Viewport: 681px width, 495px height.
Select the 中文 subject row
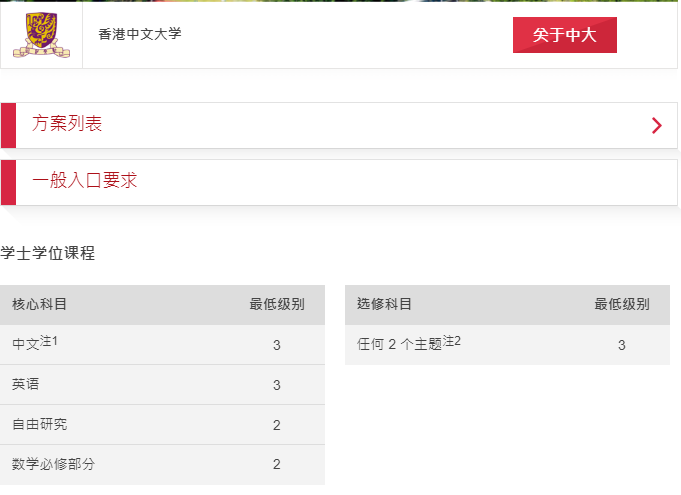(x=162, y=345)
